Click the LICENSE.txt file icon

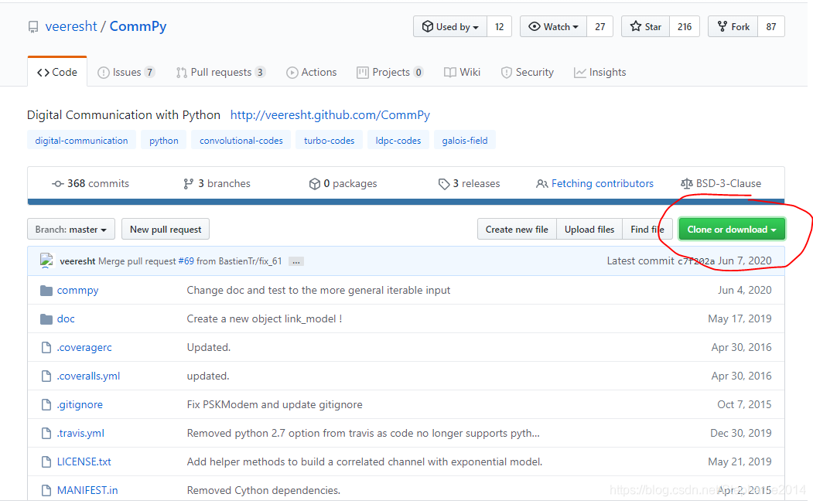pos(46,461)
